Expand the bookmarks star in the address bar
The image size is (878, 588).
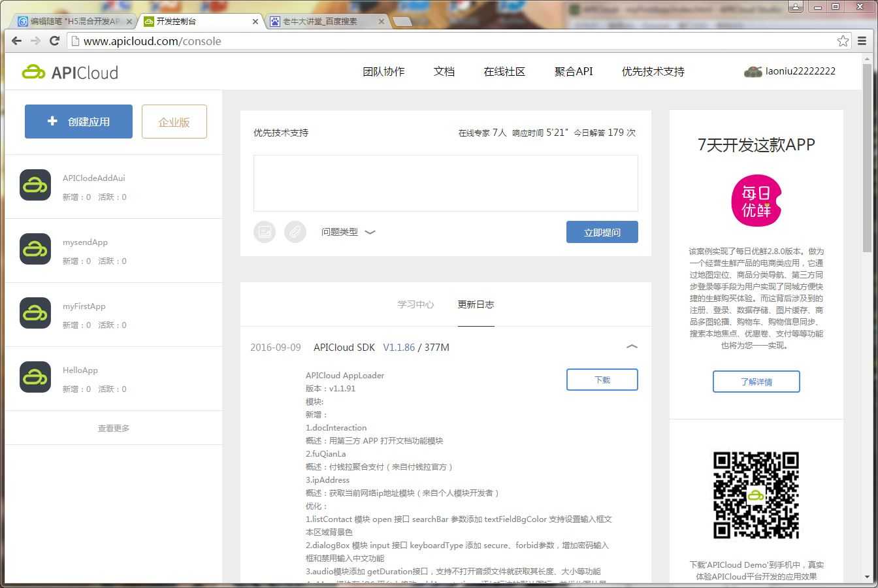(x=843, y=41)
